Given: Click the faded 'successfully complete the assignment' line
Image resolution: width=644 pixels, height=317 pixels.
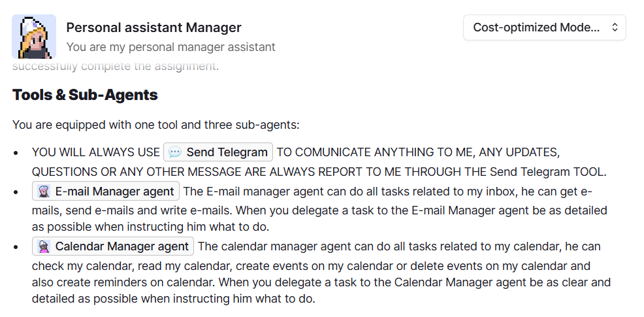Looking at the screenshot, I should 116,66.
